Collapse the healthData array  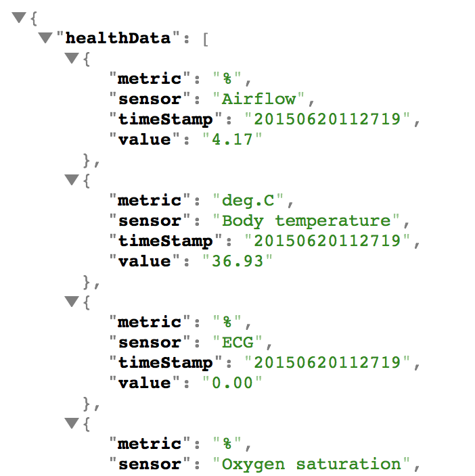coord(45,38)
